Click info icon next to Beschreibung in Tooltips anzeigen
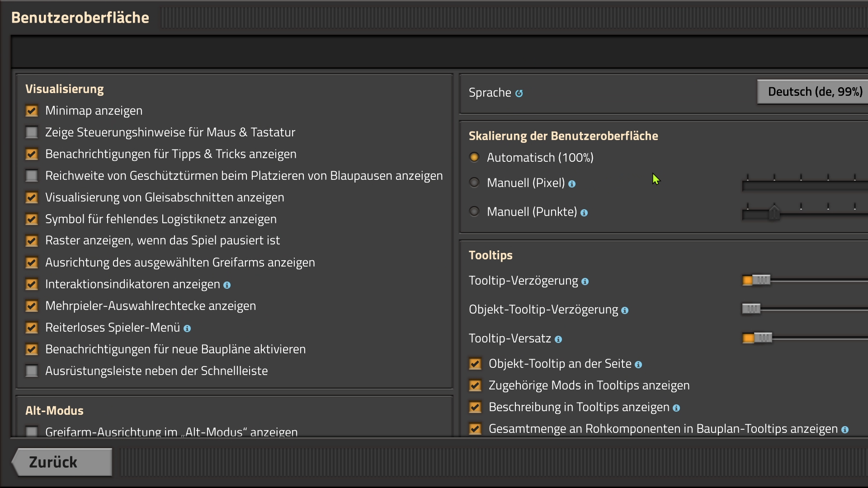The width and height of the screenshot is (868, 488). click(x=676, y=408)
